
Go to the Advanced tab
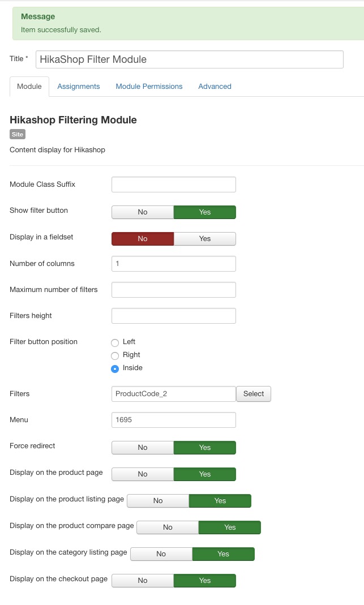[215, 87]
